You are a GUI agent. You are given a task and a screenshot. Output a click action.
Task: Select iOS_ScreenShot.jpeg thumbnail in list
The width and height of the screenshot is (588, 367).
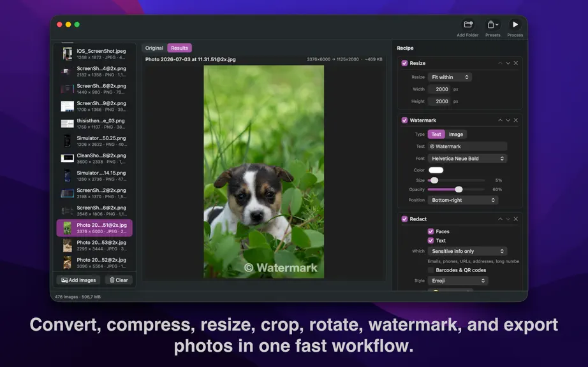point(68,54)
